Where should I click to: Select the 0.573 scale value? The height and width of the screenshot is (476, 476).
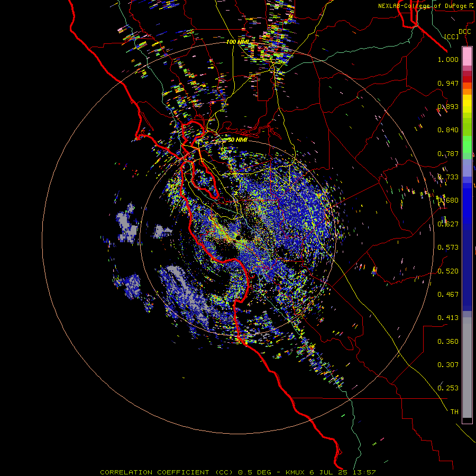(x=448, y=248)
